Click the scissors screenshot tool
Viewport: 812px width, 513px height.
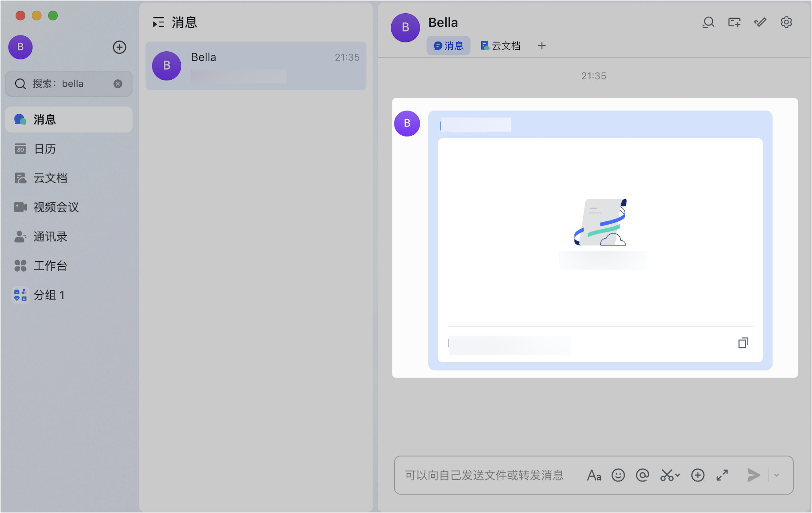667,475
